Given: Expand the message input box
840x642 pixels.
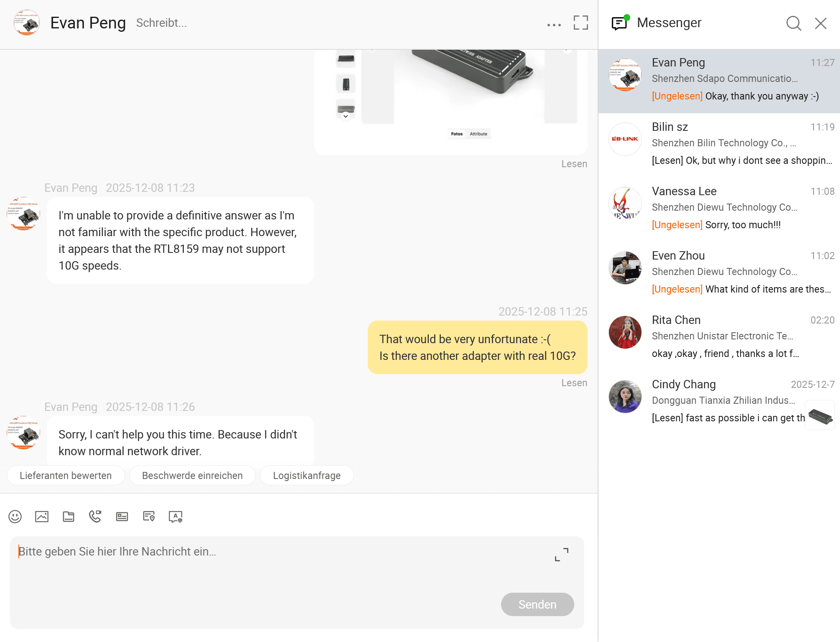Looking at the screenshot, I should coord(561,555).
